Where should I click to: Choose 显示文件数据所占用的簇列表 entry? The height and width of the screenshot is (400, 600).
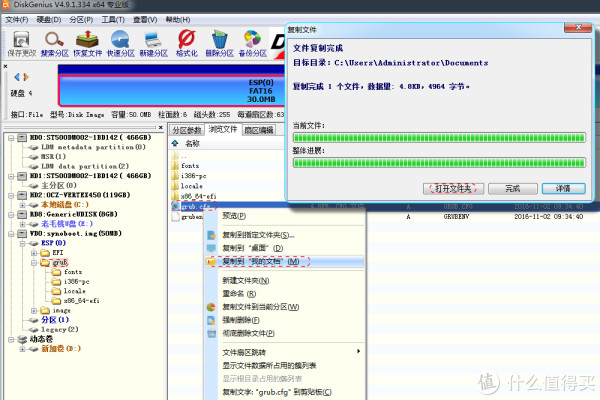pyautogui.click(x=285, y=366)
